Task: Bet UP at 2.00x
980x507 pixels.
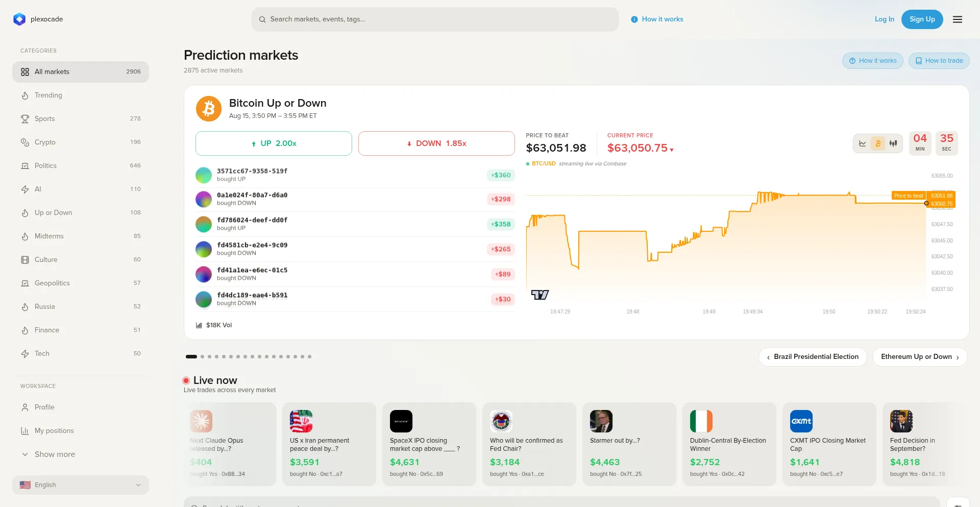Action: [x=274, y=143]
